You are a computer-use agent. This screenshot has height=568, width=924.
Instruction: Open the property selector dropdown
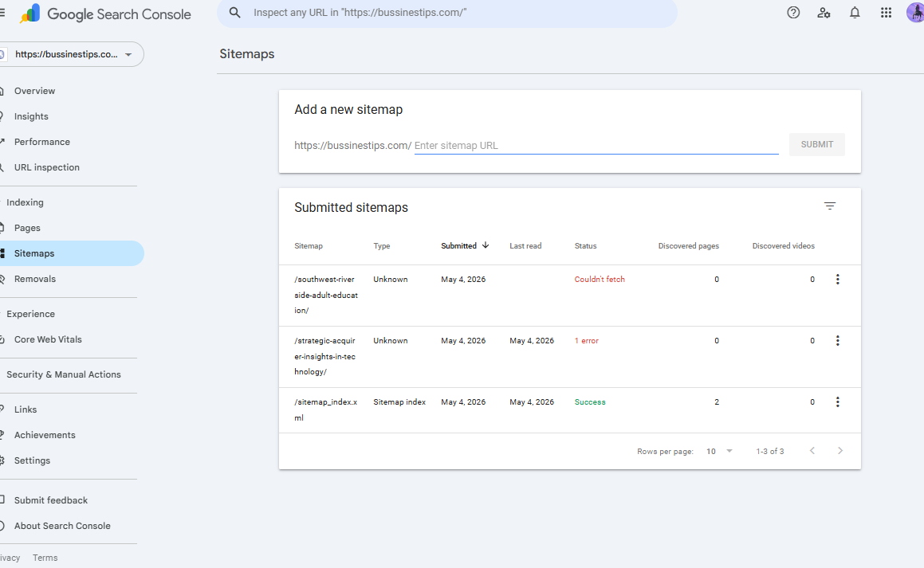(x=72, y=54)
